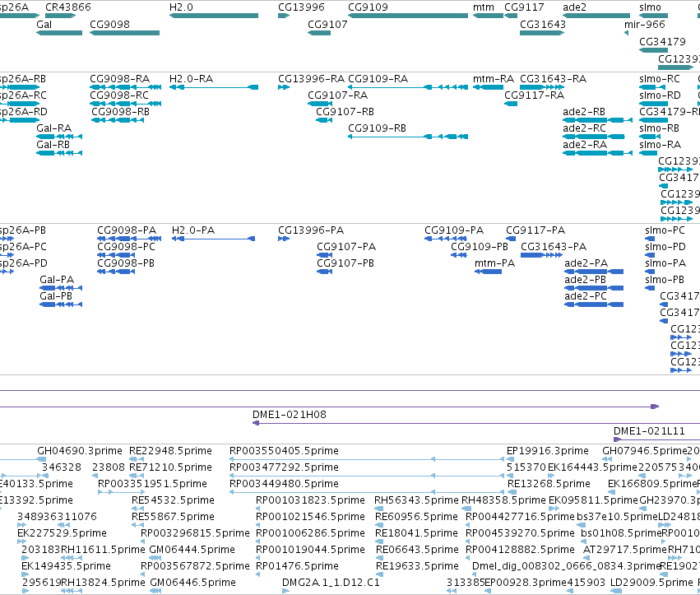The height and width of the screenshot is (595, 700).
Task: Open EST GH04690.3prime
Action: pos(41,459)
